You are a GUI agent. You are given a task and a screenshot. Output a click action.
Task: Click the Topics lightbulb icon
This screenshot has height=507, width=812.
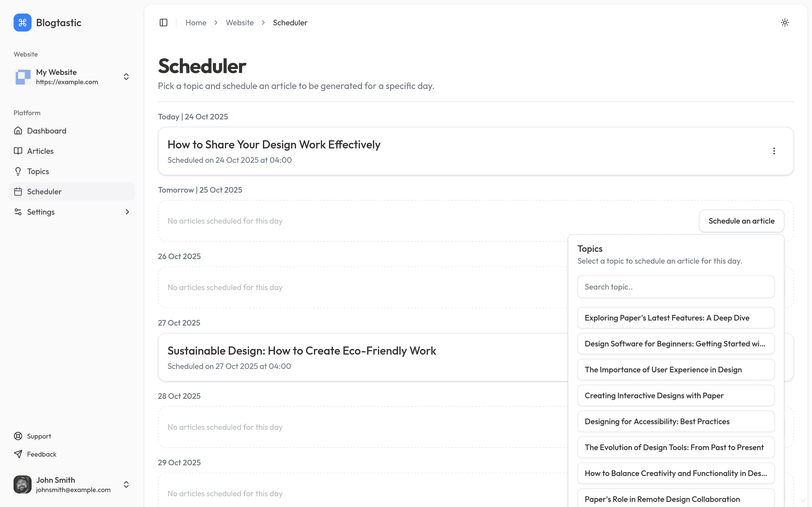click(18, 171)
